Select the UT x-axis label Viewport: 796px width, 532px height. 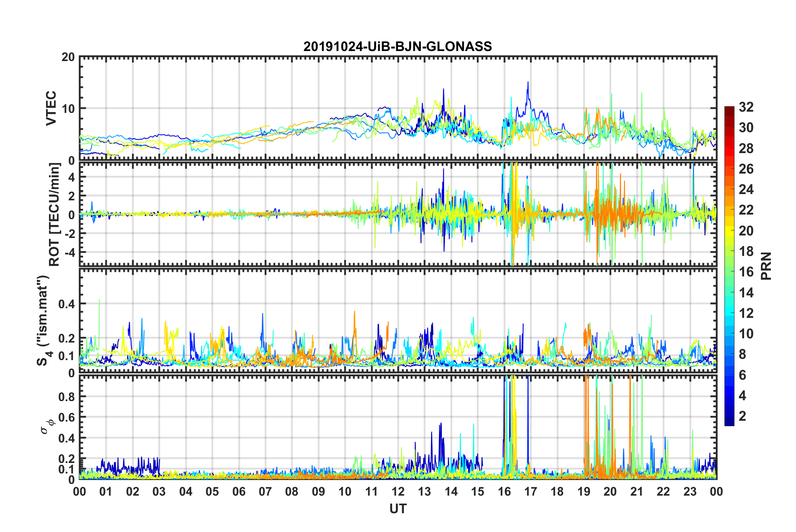[398, 509]
